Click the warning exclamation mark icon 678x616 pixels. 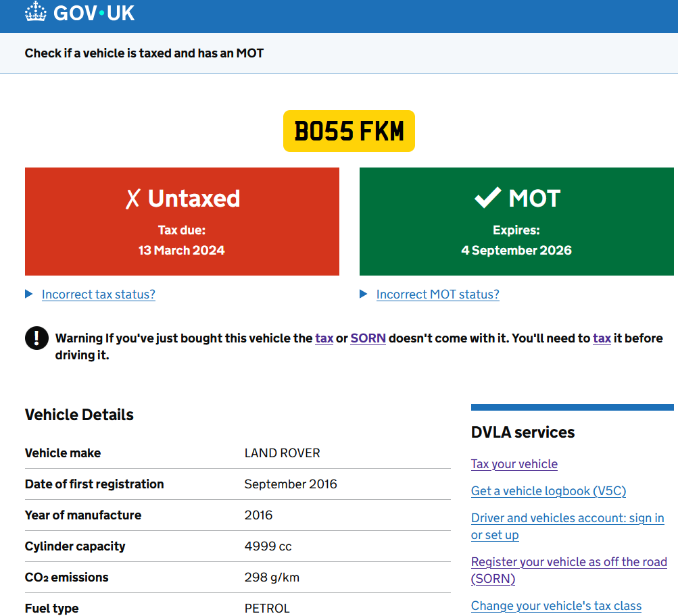pyautogui.click(x=37, y=338)
